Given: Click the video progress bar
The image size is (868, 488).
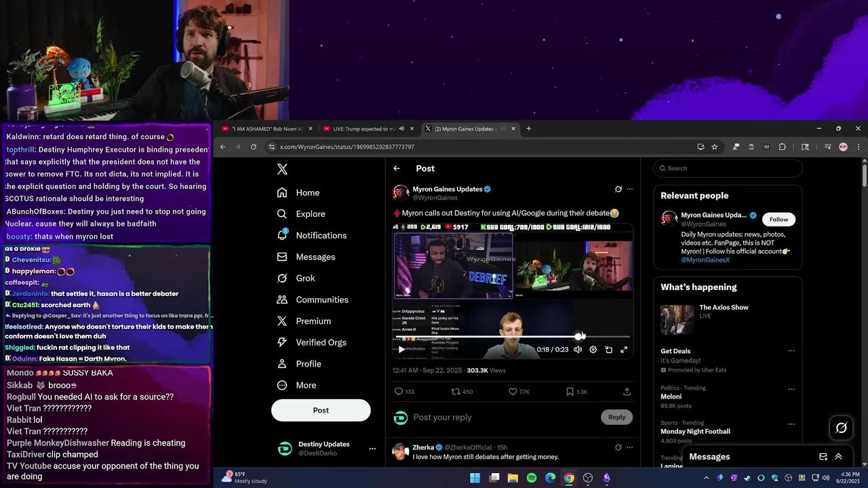Looking at the screenshot, I should (513, 337).
